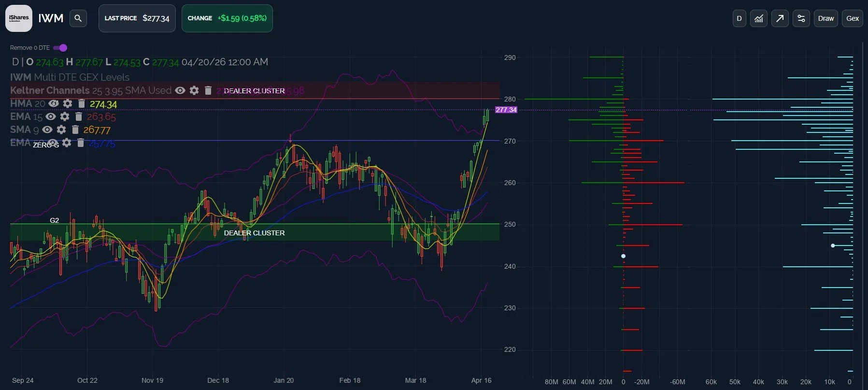Screen dimensions: 868x390
Task: Open gear settings on bottom EMA row
Action: (67, 143)
